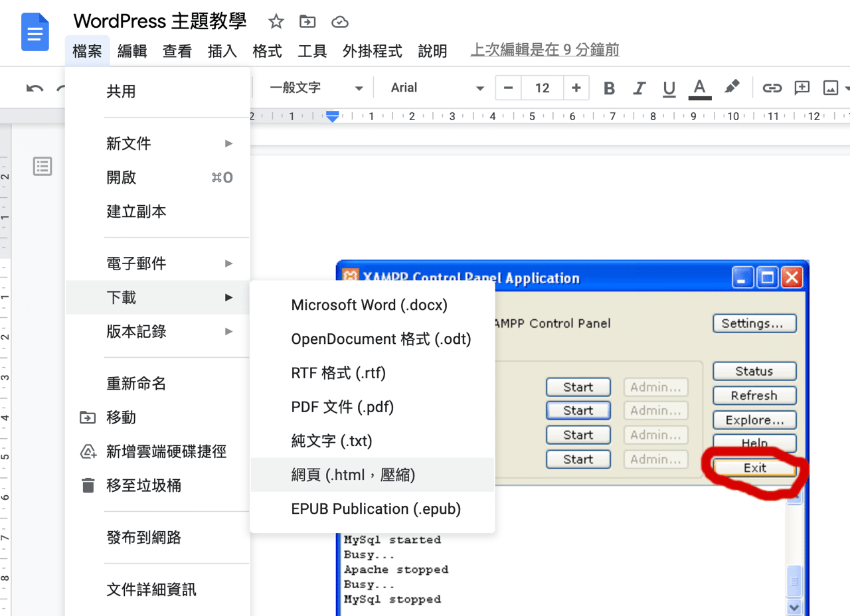The width and height of the screenshot is (850, 616).
Task: Open the 外掛程式 menu
Action: [373, 51]
